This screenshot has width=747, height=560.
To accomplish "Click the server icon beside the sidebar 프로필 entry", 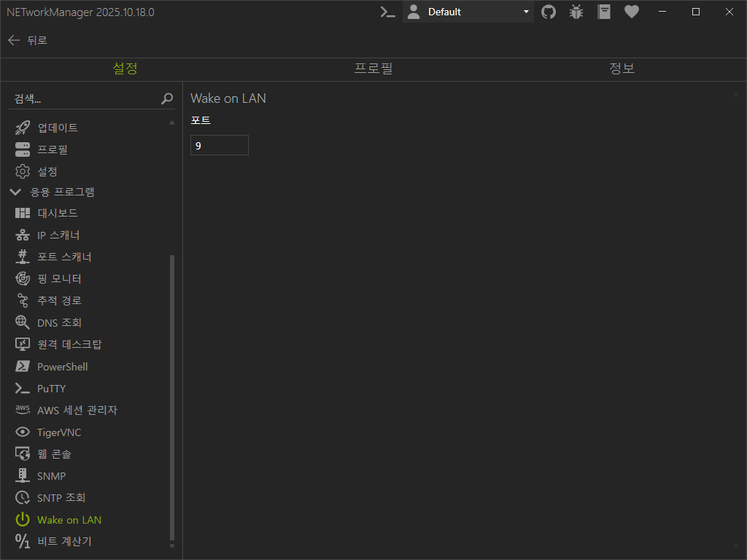I will click(x=23, y=149).
